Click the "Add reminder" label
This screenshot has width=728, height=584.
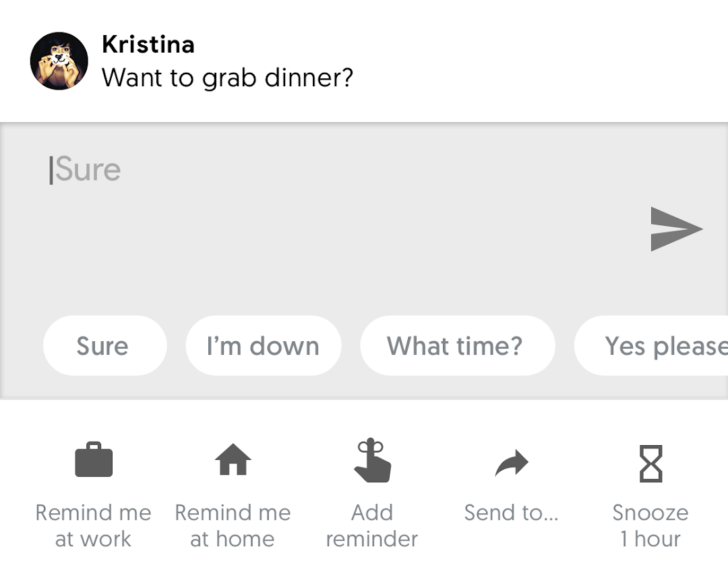372,526
